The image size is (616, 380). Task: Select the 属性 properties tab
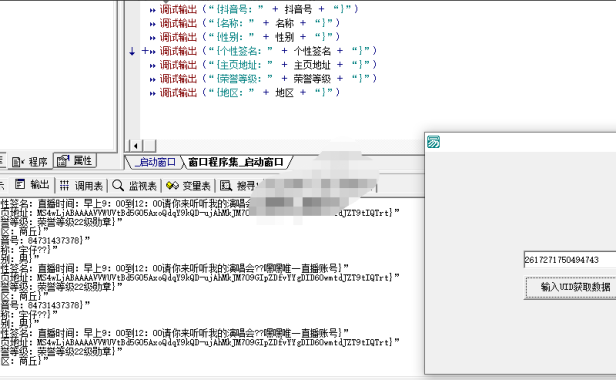pos(75,160)
